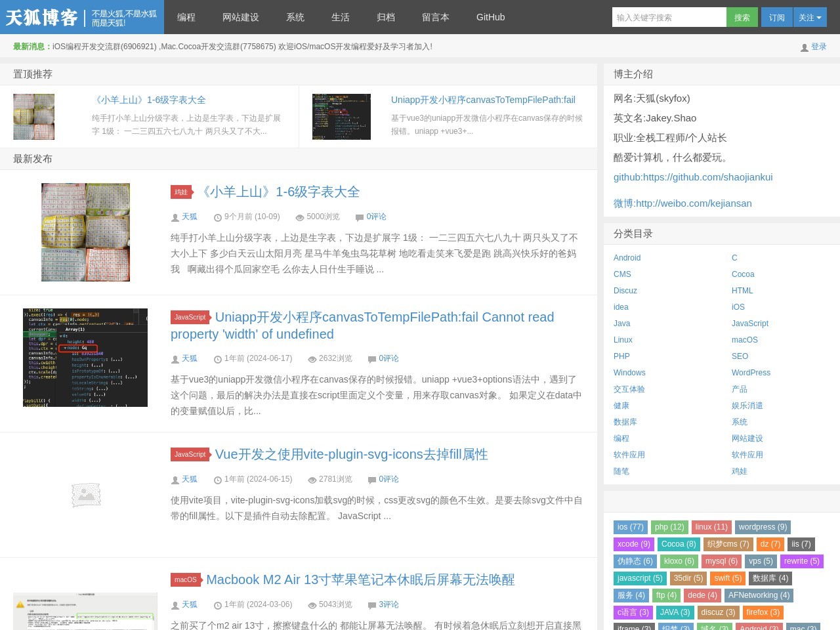Open the 归档 menu item
This screenshot has height=630, width=840.
[x=386, y=17]
